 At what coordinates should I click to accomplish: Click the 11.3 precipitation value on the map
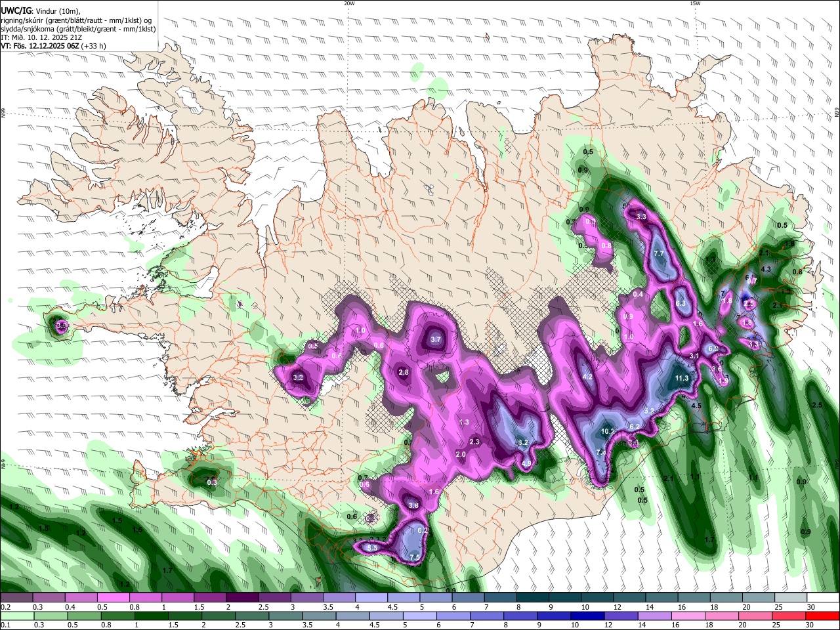click(682, 378)
